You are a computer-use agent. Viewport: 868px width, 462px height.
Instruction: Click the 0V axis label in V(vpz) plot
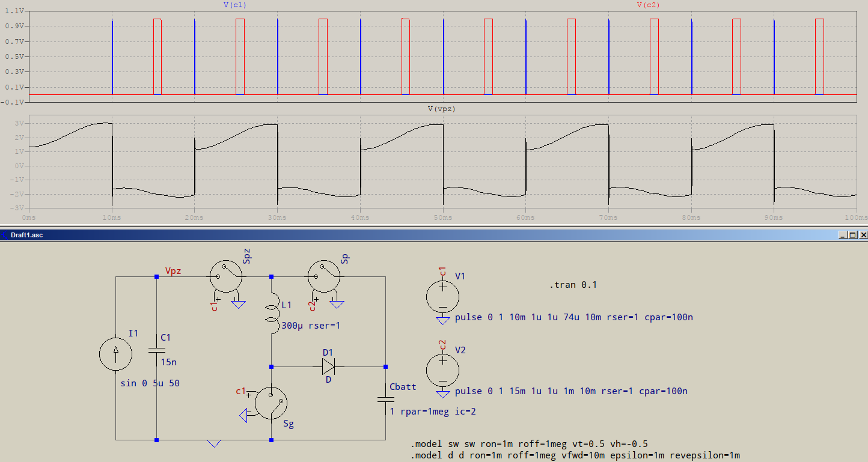(x=19, y=165)
